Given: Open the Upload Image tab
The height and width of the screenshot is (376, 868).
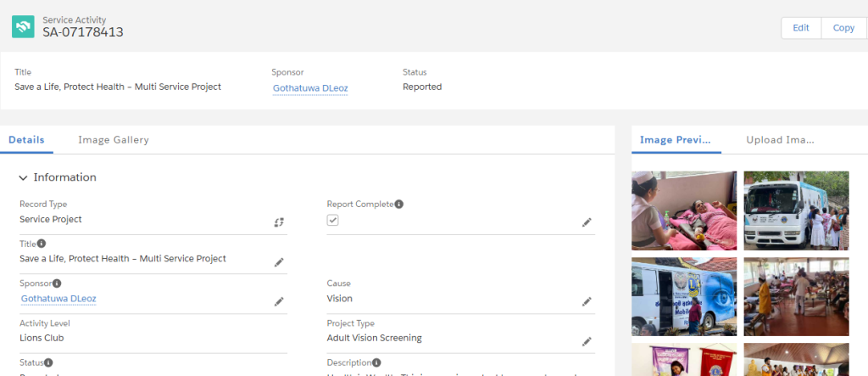Looking at the screenshot, I should [780, 140].
